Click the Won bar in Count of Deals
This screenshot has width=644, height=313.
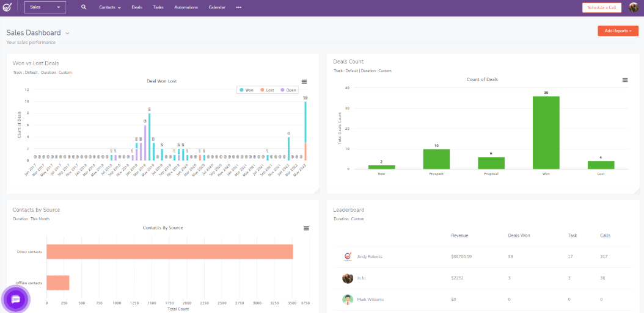tap(546, 132)
